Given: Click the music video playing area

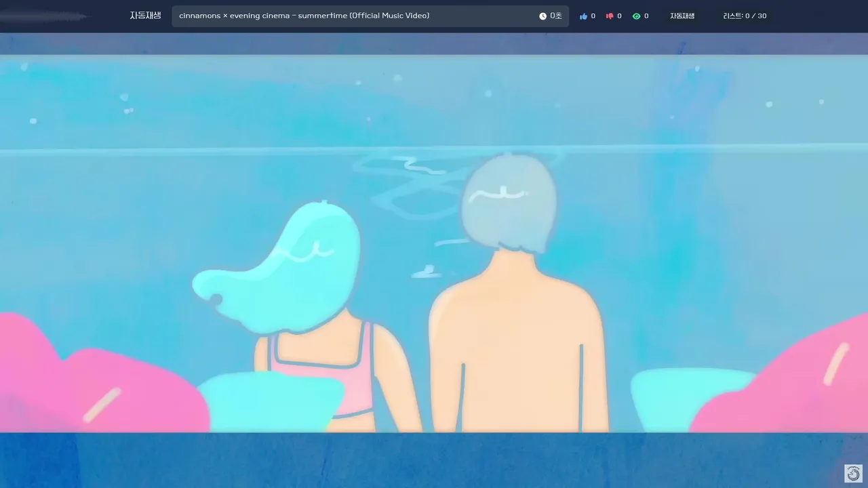Looking at the screenshot, I should click(x=434, y=243).
